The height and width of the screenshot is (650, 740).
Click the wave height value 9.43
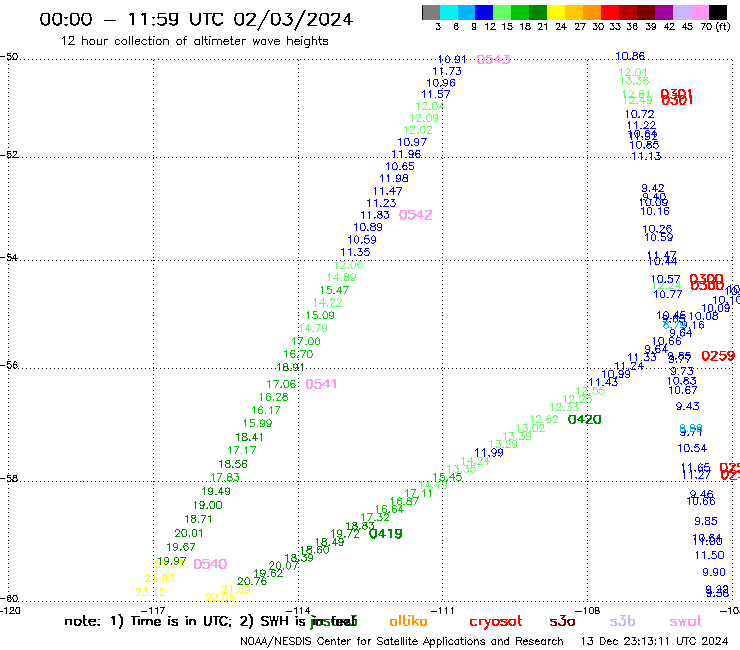688,406
